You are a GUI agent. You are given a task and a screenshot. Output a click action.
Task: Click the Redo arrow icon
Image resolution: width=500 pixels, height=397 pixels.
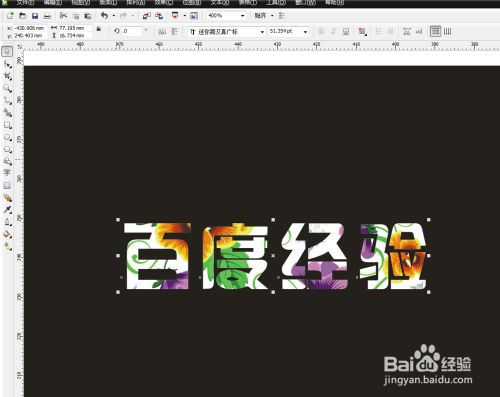click(123, 16)
